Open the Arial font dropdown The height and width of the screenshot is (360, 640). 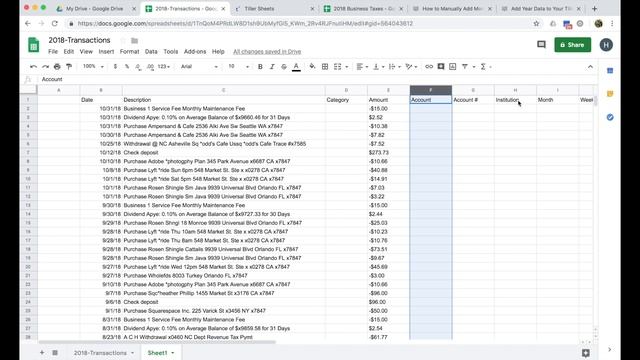pyautogui.click(x=199, y=67)
